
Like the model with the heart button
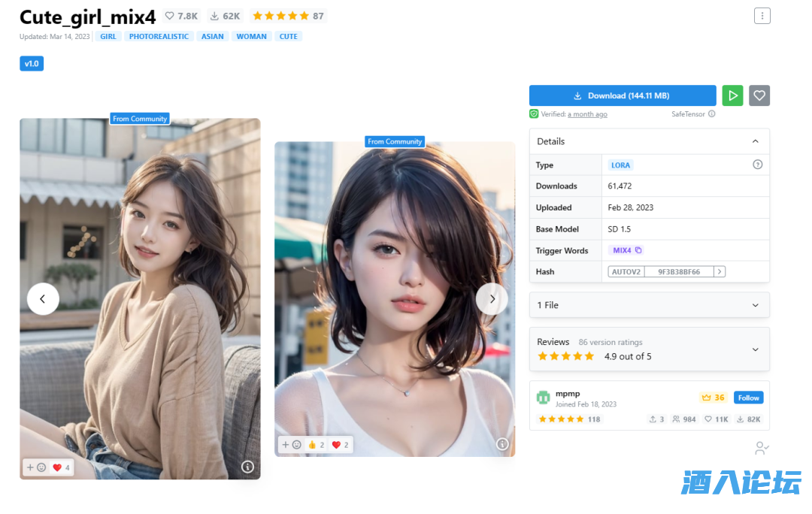(x=759, y=95)
